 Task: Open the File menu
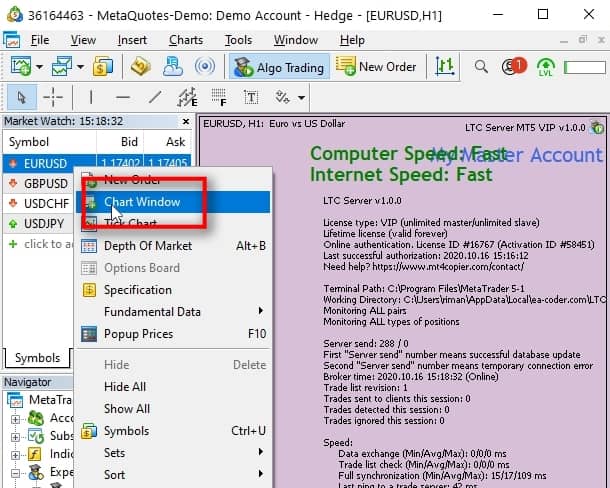[x=40, y=40]
